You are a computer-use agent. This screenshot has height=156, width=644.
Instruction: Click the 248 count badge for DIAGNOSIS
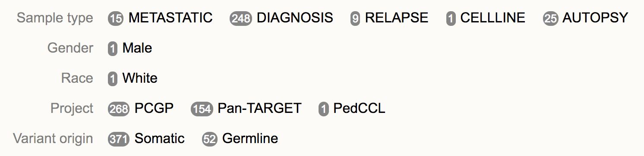(241, 19)
